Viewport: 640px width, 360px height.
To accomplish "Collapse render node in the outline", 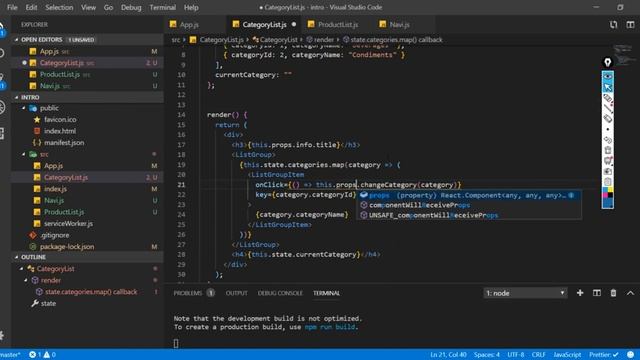I will pyautogui.click(x=26, y=280).
